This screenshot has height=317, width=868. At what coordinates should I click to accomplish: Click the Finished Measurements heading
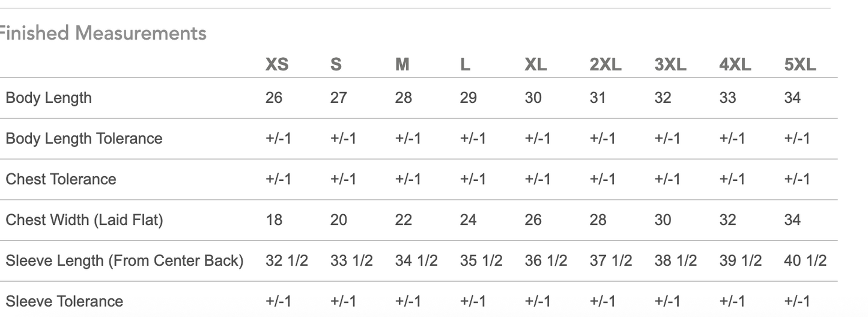click(102, 33)
